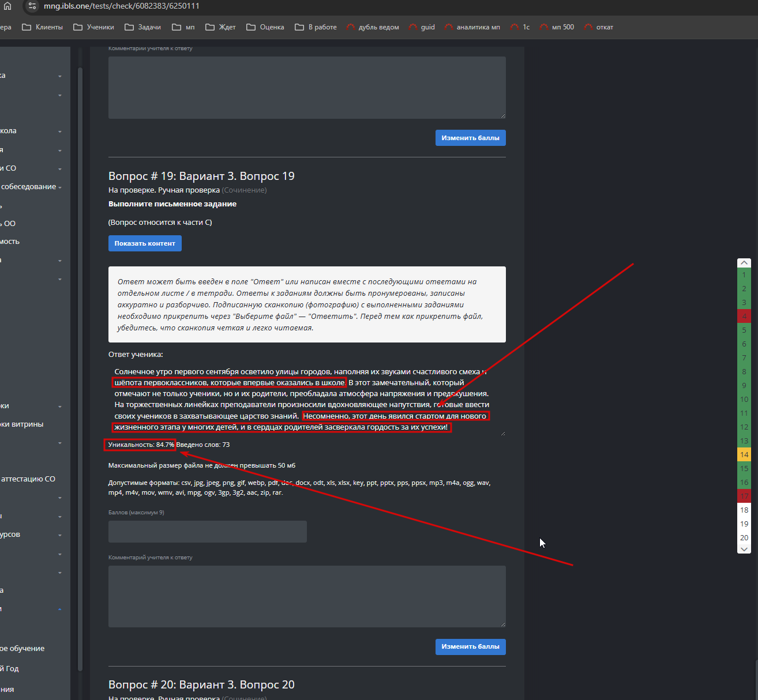Open the 1с bookmark
Viewport: 758px width, 700px height.
click(x=520, y=27)
